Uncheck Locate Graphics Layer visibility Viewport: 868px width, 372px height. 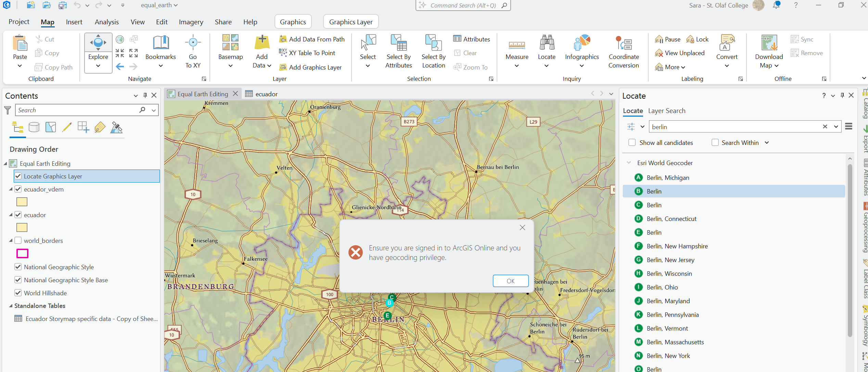(x=18, y=176)
